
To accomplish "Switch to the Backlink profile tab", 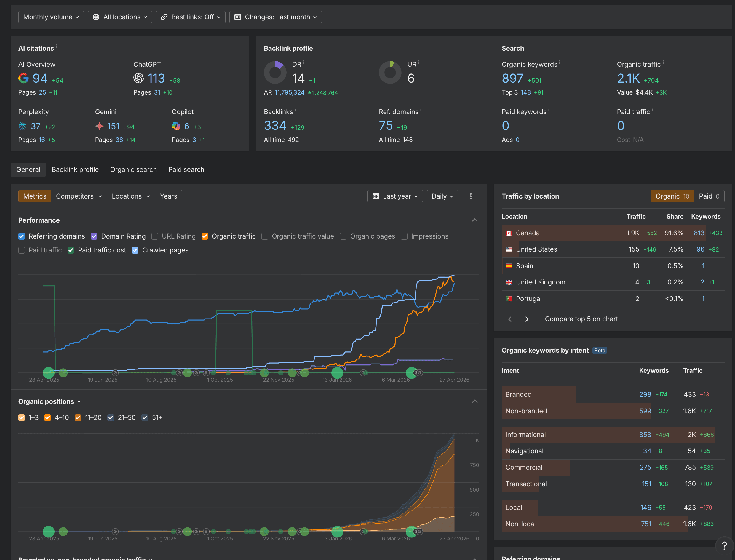I will [x=75, y=170].
